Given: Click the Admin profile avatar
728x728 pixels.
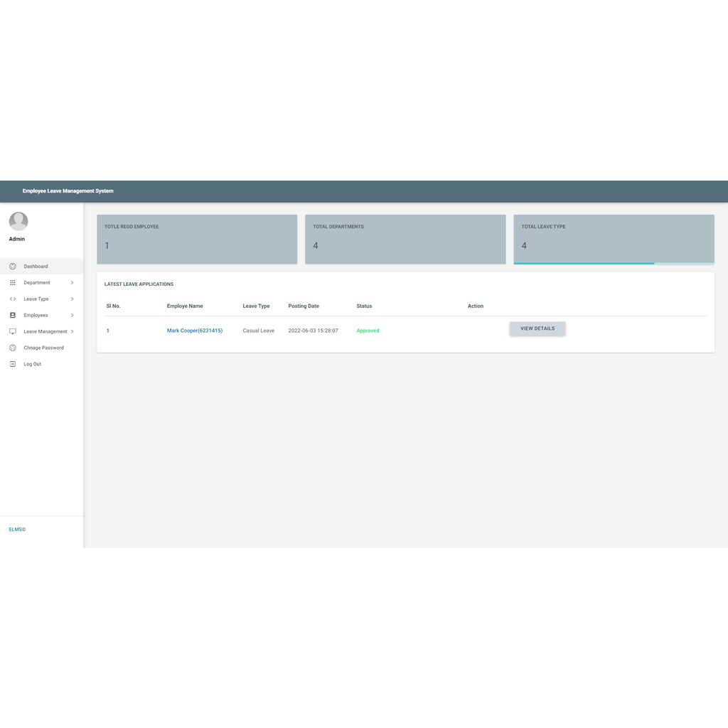Looking at the screenshot, I should coord(18,221).
